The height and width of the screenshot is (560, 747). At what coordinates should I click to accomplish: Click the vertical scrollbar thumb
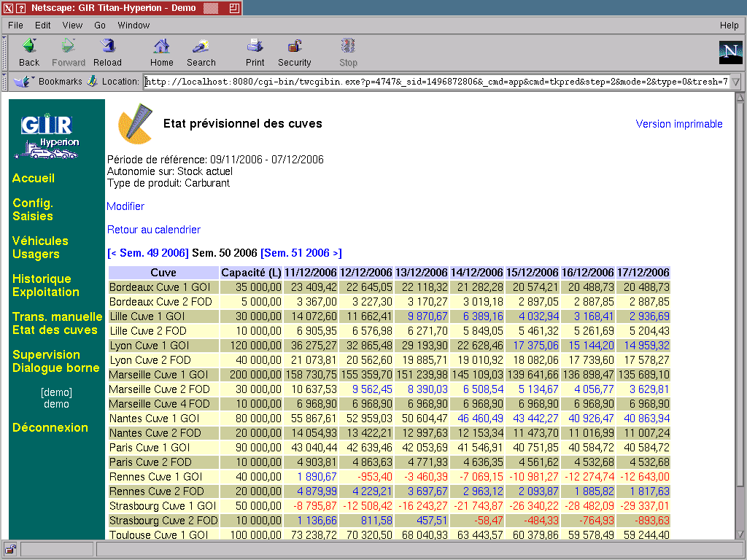[x=740, y=295]
